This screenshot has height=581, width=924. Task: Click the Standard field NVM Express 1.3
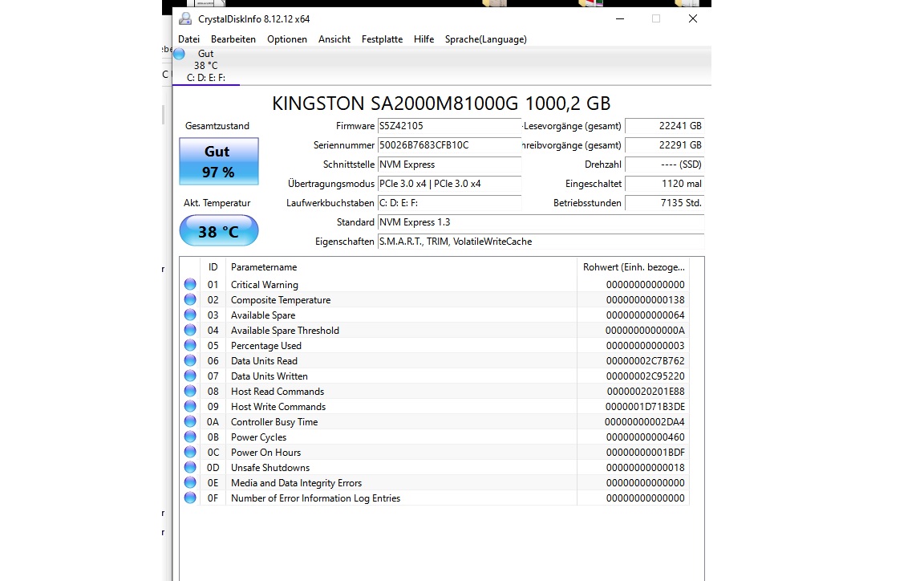click(x=541, y=222)
